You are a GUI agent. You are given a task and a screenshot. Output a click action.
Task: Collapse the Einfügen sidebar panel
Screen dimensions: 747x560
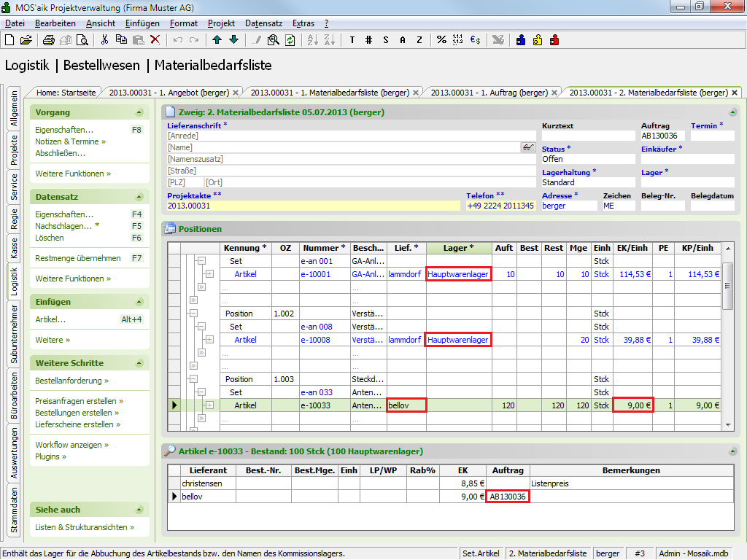139,301
